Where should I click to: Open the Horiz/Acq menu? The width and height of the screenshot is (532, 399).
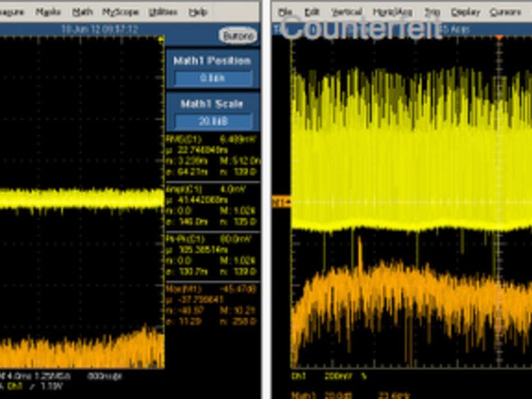coord(392,12)
